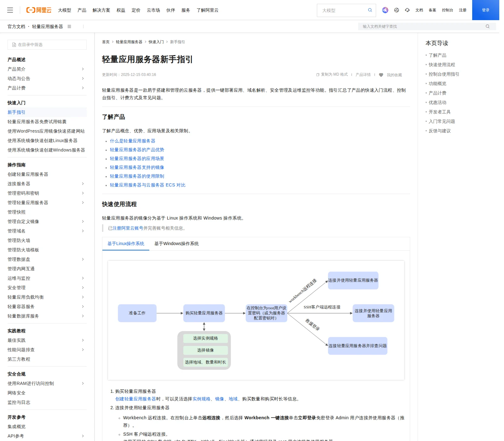Expand 运维与监控
The height and width of the screenshot is (441, 504).
(83, 278)
